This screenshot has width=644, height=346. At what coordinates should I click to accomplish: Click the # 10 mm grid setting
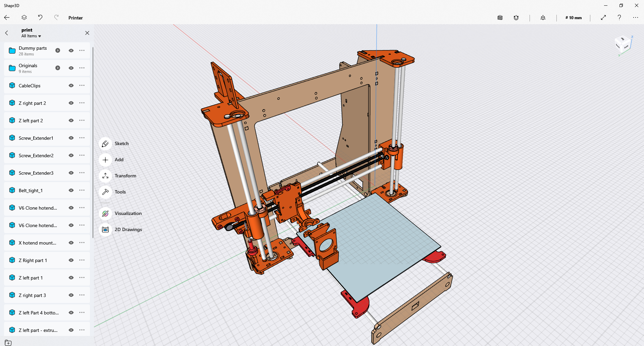(x=573, y=17)
